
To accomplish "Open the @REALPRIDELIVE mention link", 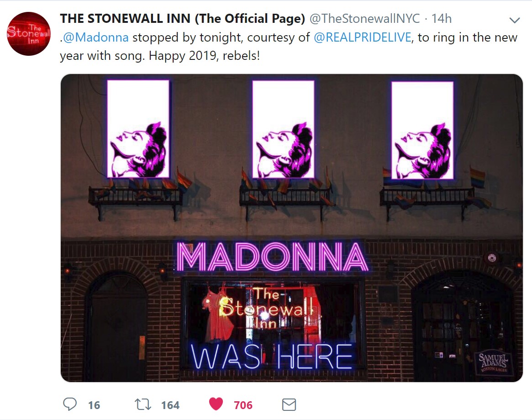I will point(363,37).
